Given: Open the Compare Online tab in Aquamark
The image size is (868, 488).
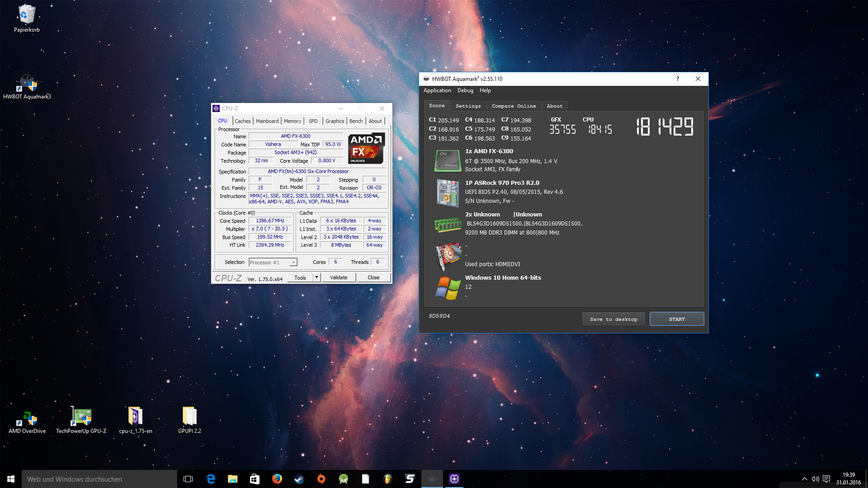Looking at the screenshot, I should click(514, 106).
